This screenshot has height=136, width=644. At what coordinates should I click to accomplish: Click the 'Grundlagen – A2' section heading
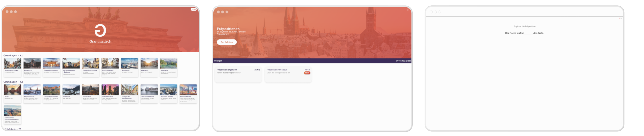tap(13, 82)
